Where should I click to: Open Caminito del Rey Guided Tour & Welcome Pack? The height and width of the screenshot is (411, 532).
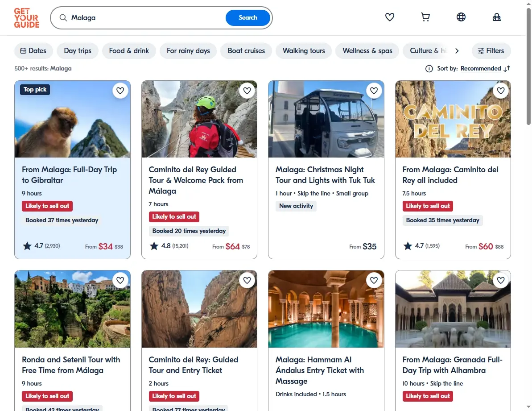point(196,180)
